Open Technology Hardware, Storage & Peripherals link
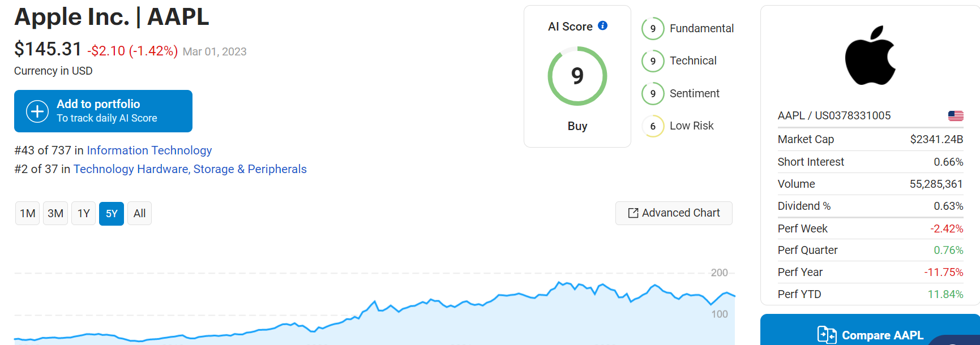The width and height of the screenshot is (980, 345). 190,169
